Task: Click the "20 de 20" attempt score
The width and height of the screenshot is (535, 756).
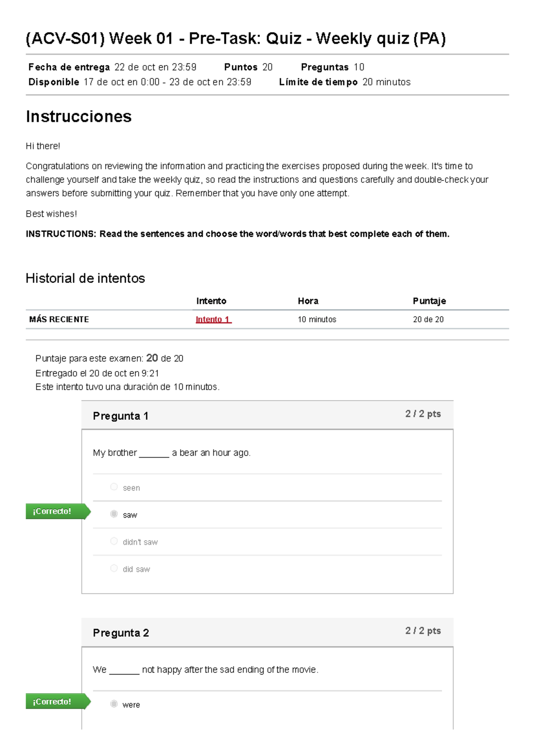Action: coord(425,319)
